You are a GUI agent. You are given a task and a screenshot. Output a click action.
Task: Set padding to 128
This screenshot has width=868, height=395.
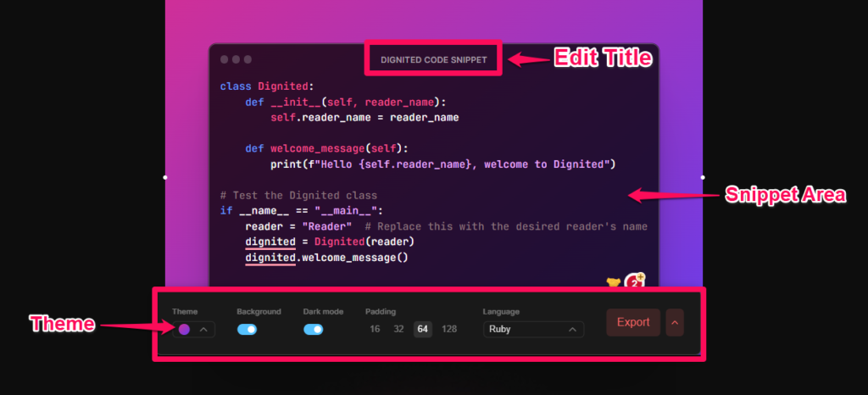click(449, 329)
